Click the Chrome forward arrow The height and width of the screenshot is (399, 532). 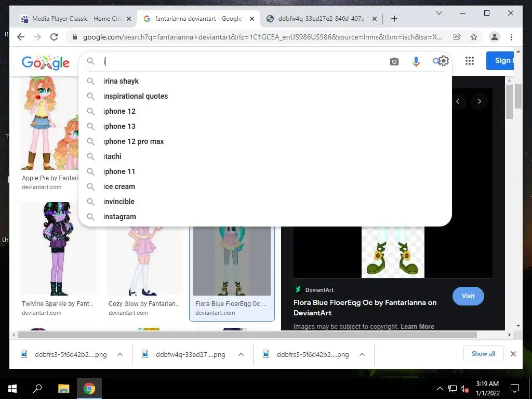click(37, 37)
